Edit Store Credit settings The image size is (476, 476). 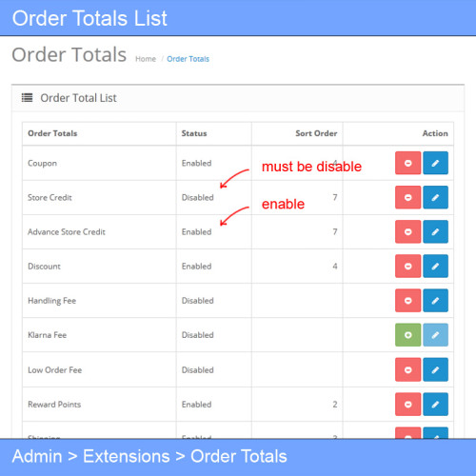[x=435, y=197]
